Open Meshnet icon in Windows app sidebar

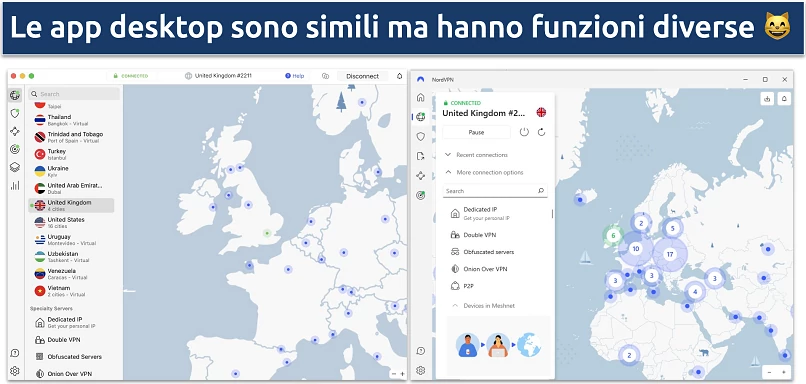coord(420,176)
